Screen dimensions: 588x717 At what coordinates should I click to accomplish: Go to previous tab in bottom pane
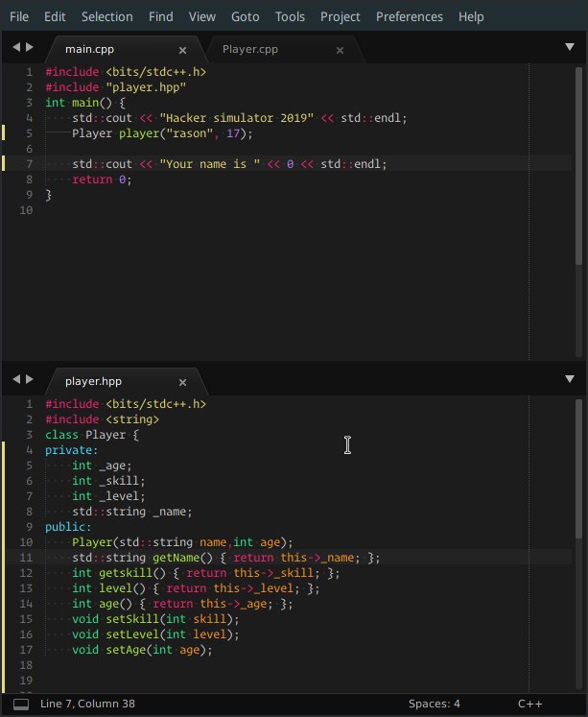[16, 378]
